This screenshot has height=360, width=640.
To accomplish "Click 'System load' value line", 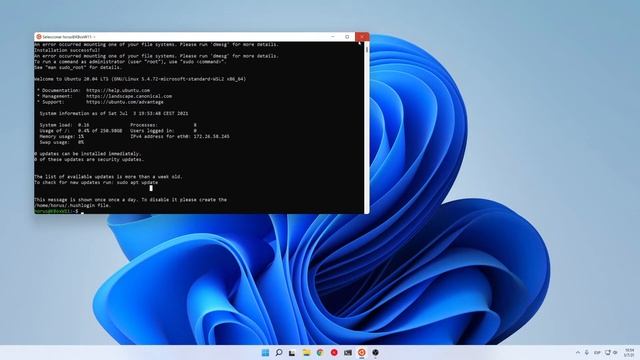I will (x=64, y=125).
